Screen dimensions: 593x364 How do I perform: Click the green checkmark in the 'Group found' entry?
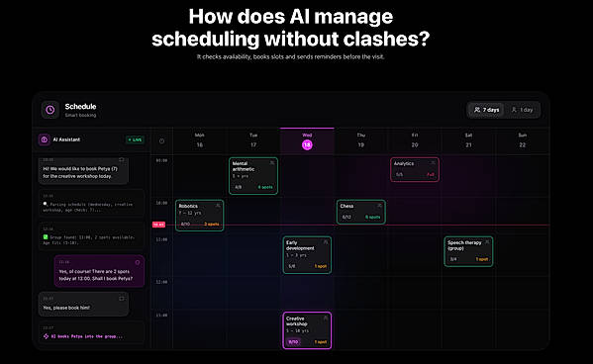tap(46, 237)
